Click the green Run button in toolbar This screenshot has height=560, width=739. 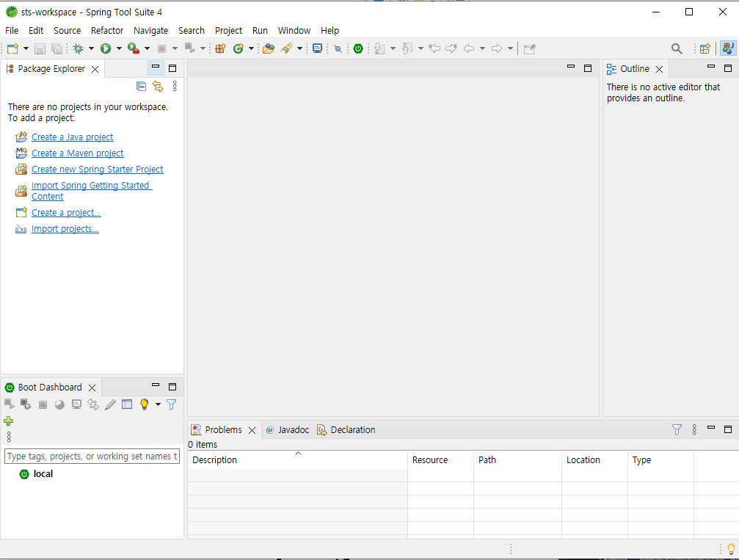106,48
